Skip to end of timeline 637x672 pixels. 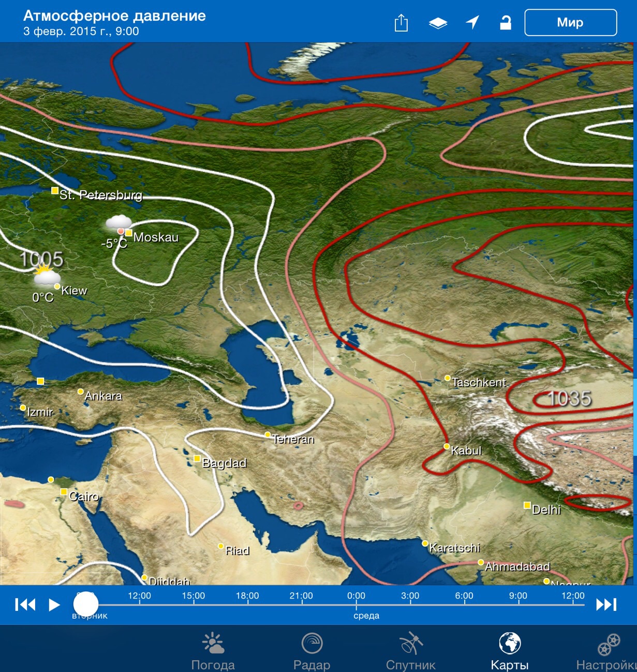(x=606, y=604)
